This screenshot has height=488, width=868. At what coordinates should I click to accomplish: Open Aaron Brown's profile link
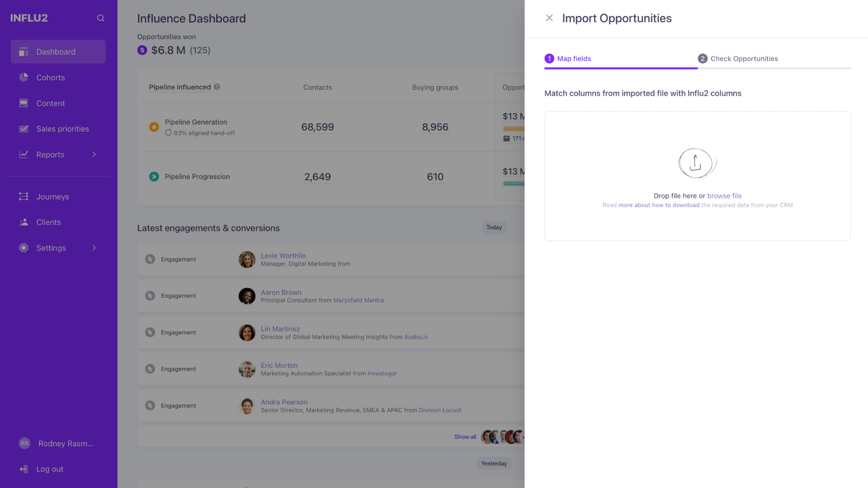coord(281,292)
